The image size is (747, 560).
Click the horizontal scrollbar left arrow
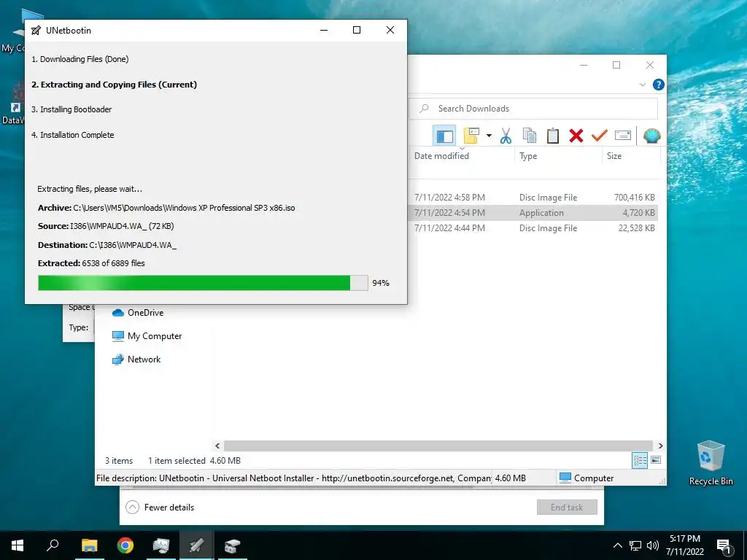click(x=217, y=446)
